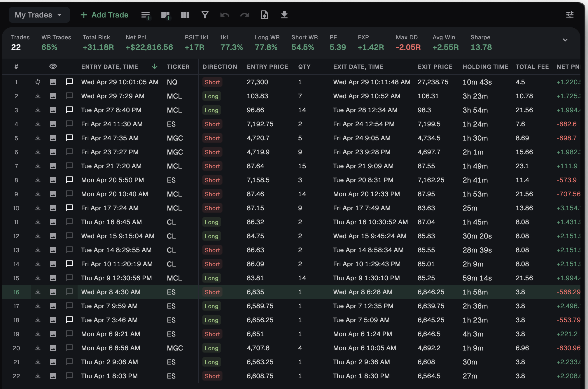
Task: Open comment icon on row 14
Action: point(69,264)
